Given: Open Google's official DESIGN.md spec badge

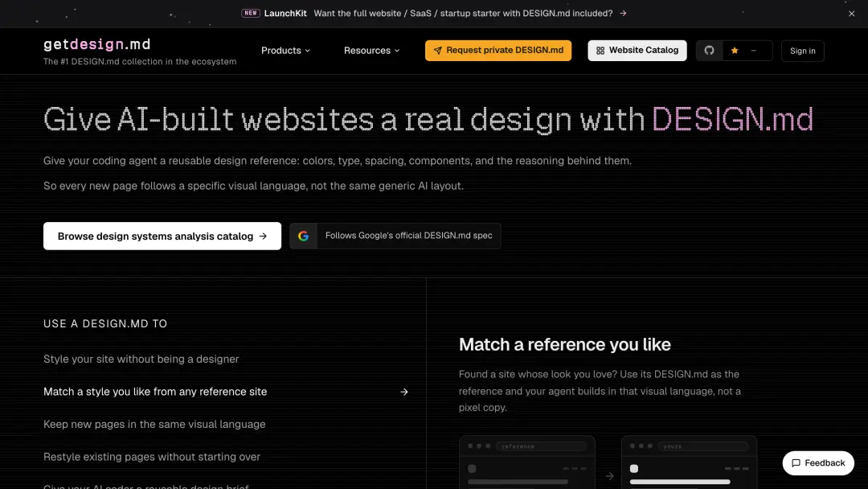Looking at the screenshot, I should (x=395, y=236).
